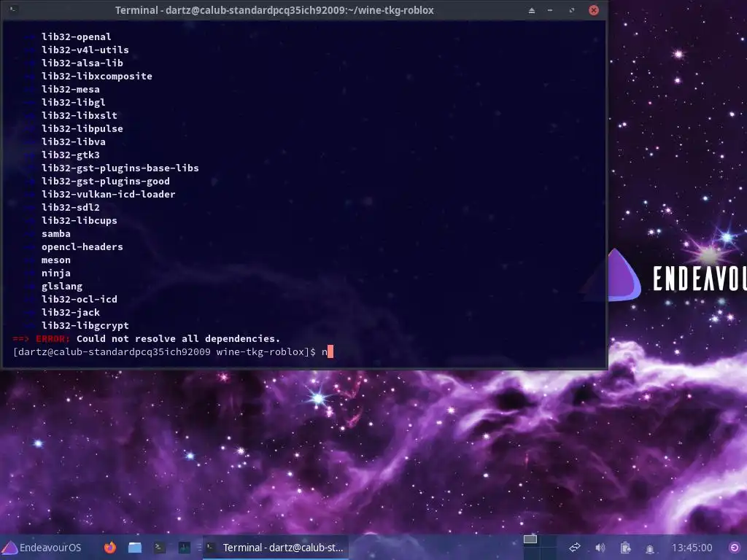
Task: Click the lib32-libxslt line
Action: [79, 115]
